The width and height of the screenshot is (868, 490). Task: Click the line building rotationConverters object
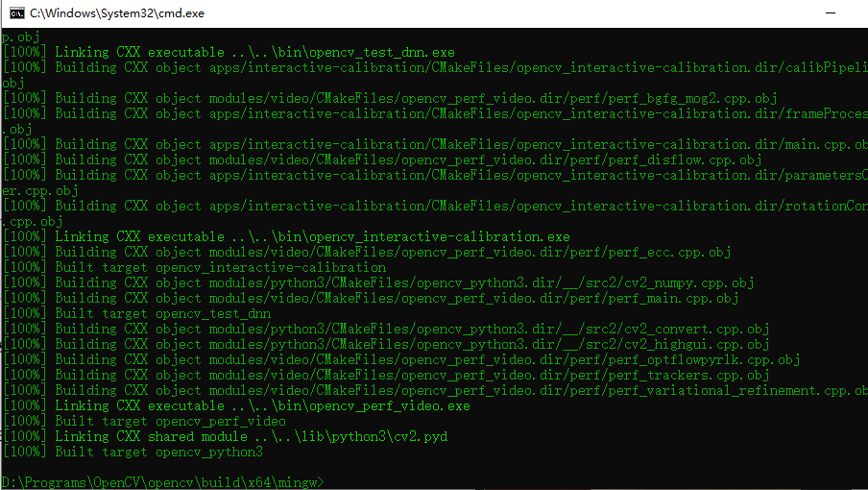click(x=435, y=206)
